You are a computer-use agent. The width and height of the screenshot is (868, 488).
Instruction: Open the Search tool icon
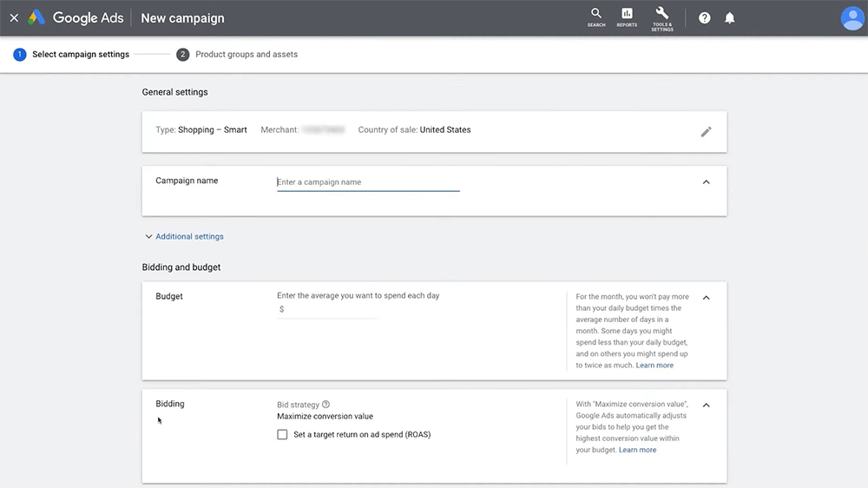pyautogui.click(x=596, y=17)
